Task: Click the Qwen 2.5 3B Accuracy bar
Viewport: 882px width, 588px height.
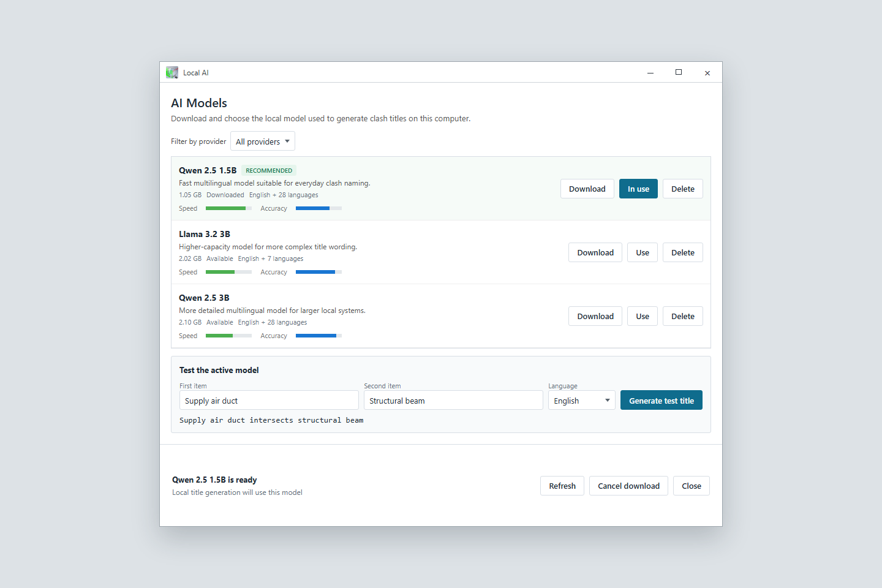Action: pos(318,336)
